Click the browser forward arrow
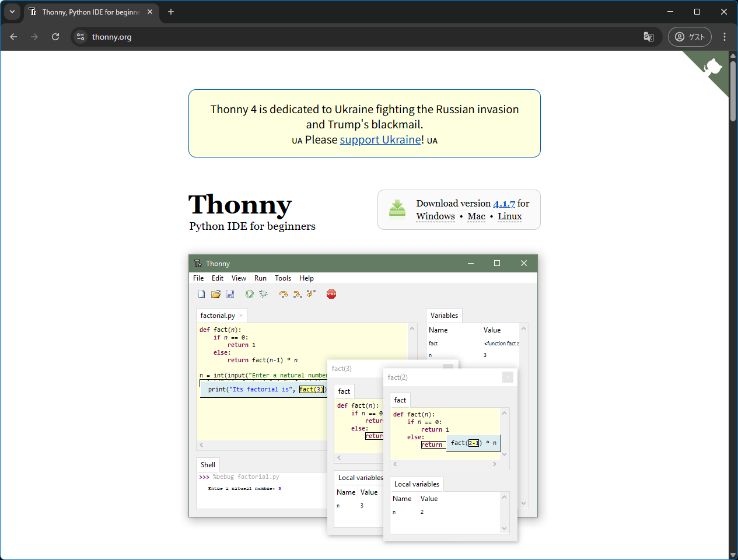738x560 pixels. (x=34, y=37)
